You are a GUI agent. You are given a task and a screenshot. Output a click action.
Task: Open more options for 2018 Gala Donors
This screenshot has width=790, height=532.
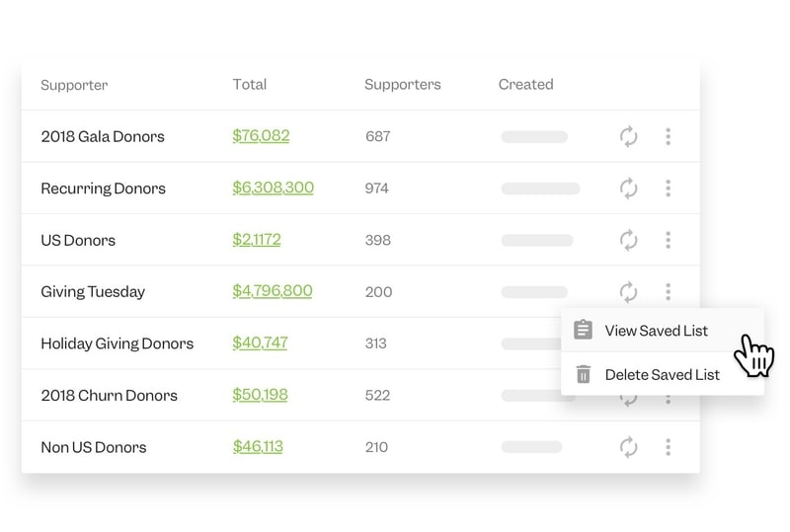[x=669, y=136]
